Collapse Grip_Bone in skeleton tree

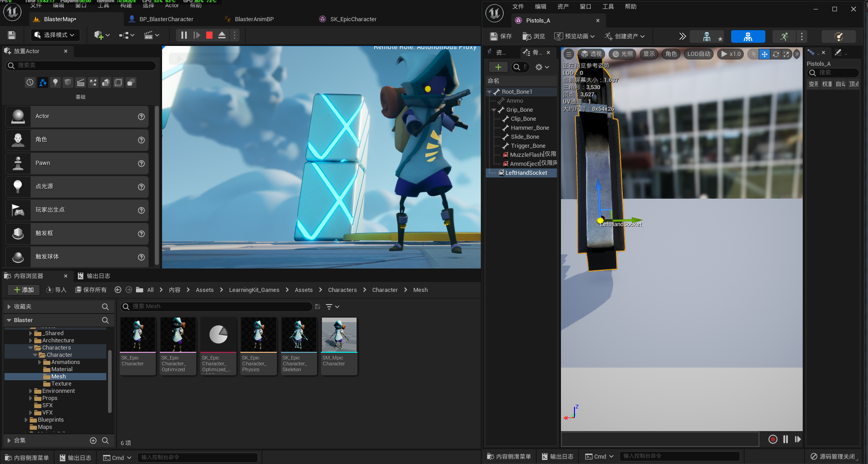click(493, 110)
